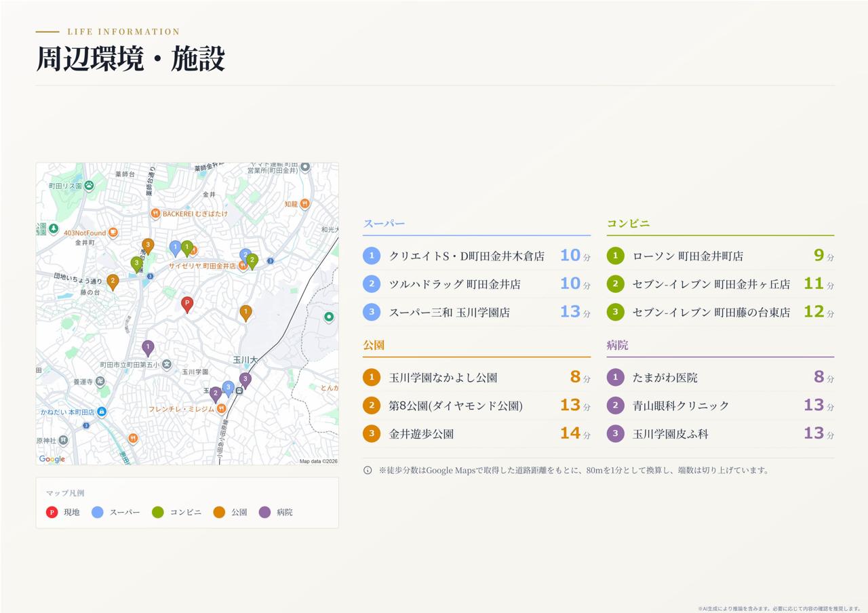Select blue supermarket pin 1 on the map
This screenshot has height=613, width=868.
coord(175,248)
